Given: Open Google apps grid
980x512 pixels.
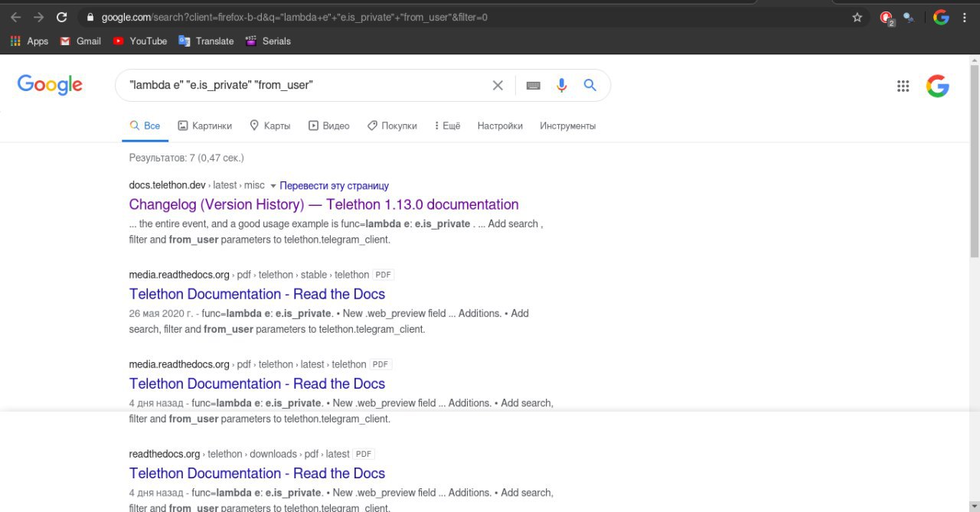Looking at the screenshot, I should (x=903, y=86).
